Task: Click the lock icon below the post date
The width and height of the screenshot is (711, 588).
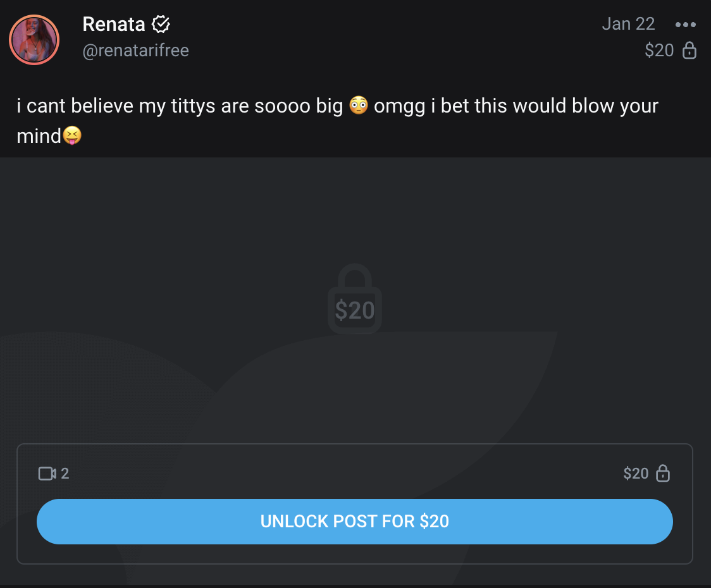Action: 689,51
